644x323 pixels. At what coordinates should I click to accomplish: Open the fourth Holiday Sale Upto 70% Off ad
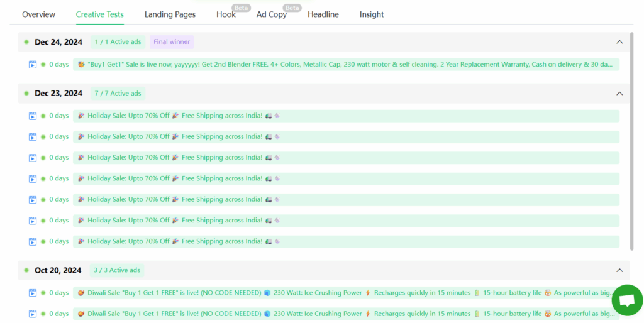(x=347, y=178)
